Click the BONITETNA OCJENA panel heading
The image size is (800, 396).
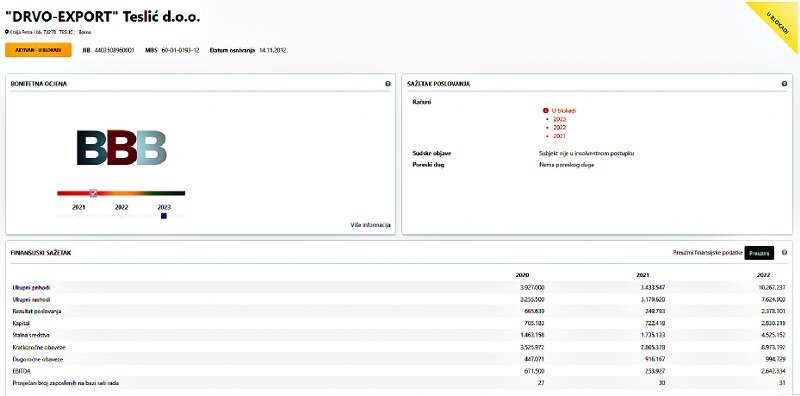(39, 84)
